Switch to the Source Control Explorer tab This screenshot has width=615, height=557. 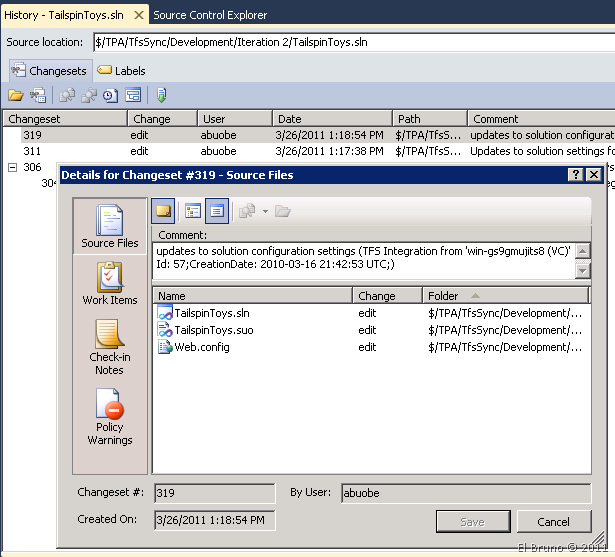(x=211, y=15)
